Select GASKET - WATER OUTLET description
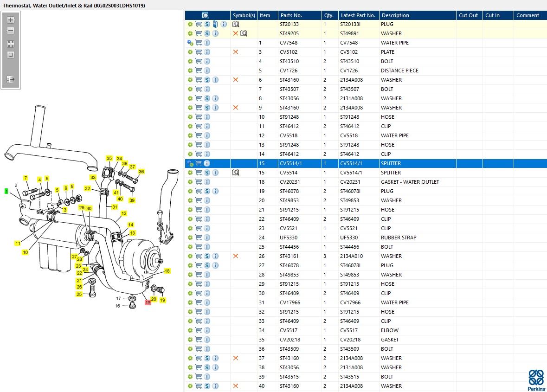This screenshot has height=392, width=547. [x=410, y=182]
